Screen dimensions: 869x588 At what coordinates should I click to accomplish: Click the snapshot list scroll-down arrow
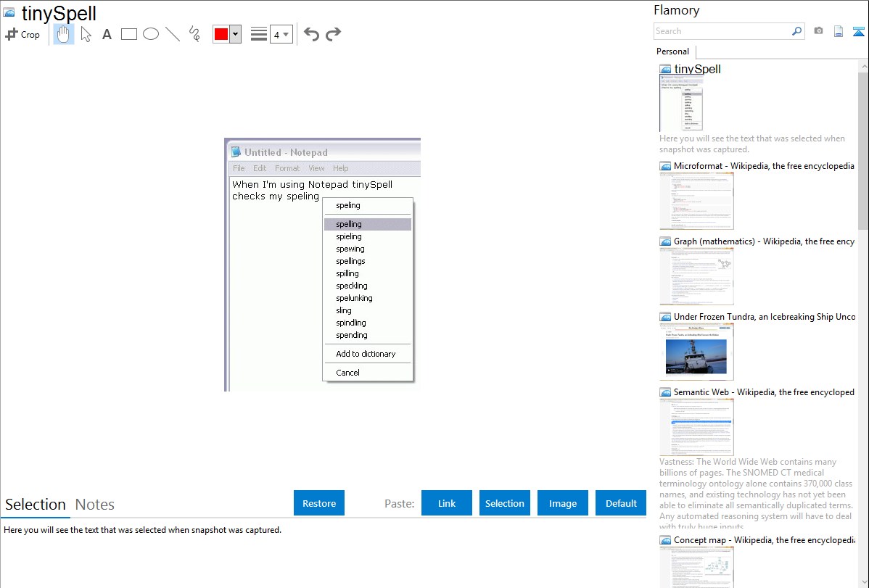click(863, 582)
